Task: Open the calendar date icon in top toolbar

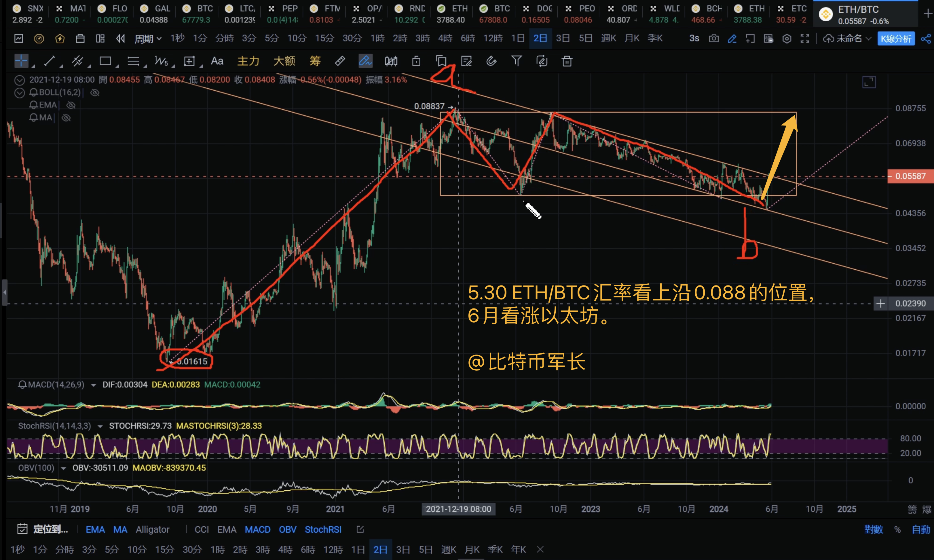Action: click(80, 39)
